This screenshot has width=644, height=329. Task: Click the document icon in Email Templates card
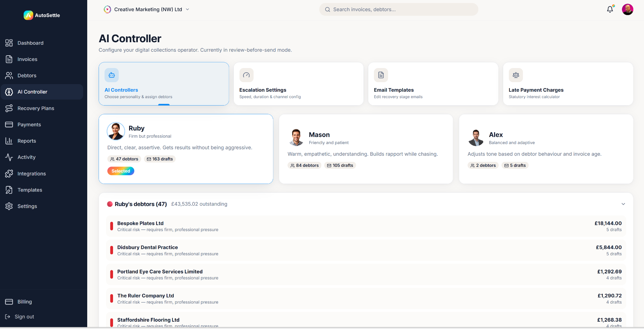coord(381,75)
